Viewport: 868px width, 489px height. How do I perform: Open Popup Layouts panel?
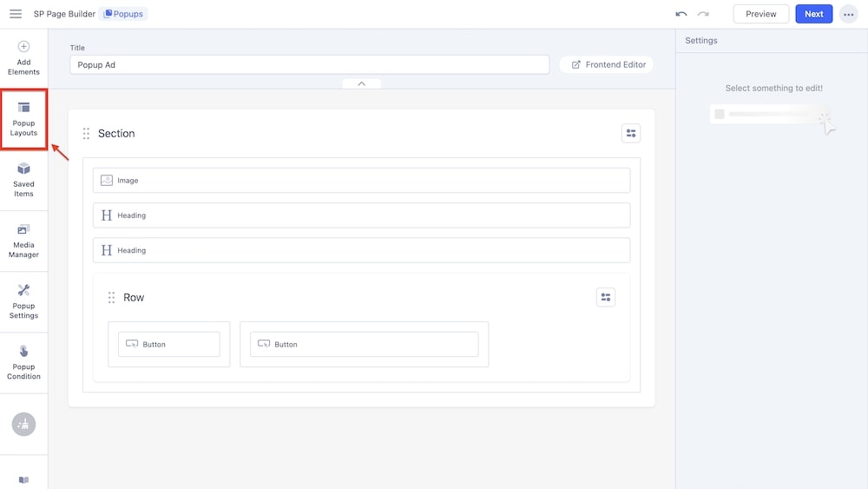23,119
